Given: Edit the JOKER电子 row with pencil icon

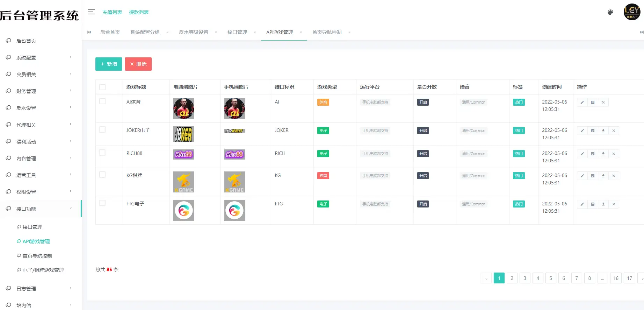Looking at the screenshot, I should click(x=582, y=131).
